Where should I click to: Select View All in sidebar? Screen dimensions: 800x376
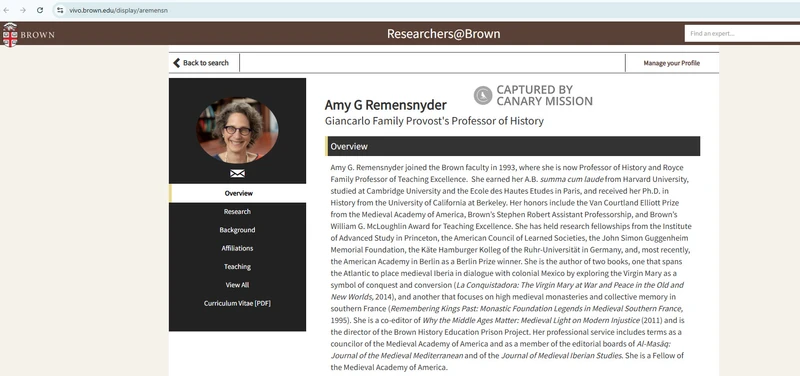point(237,285)
